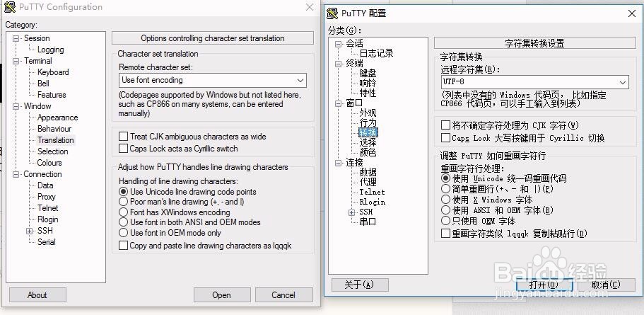Screen dimensions: 644x315
Task: Select Proxy in category tree
Action: (47, 197)
